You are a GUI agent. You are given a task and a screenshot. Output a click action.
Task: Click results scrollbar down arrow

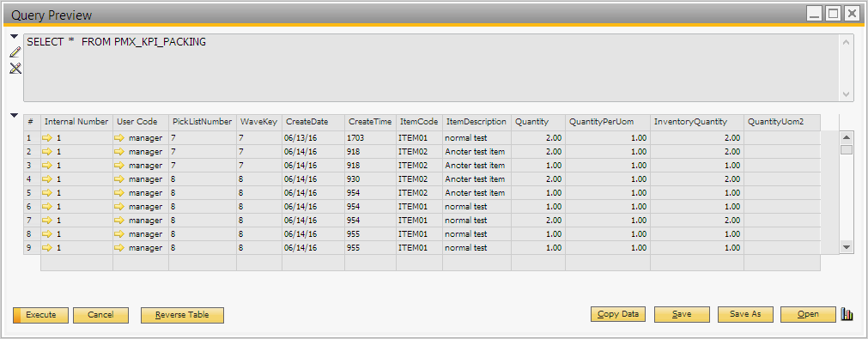[x=847, y=246]
